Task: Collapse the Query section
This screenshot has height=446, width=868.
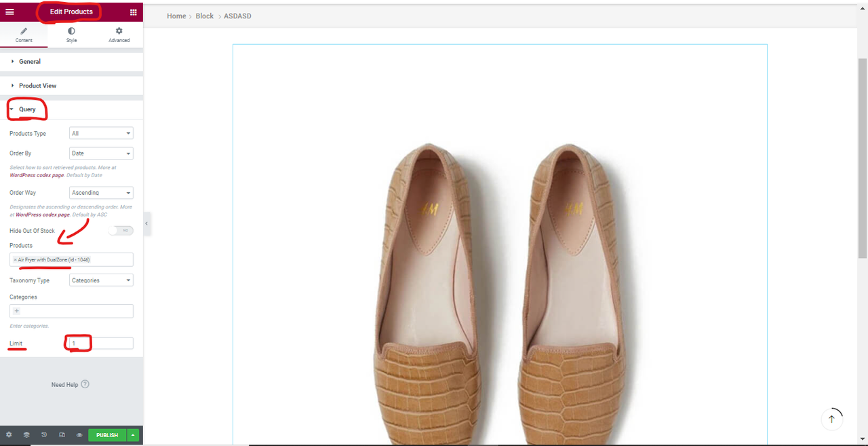Action: (x=71, y=109)
